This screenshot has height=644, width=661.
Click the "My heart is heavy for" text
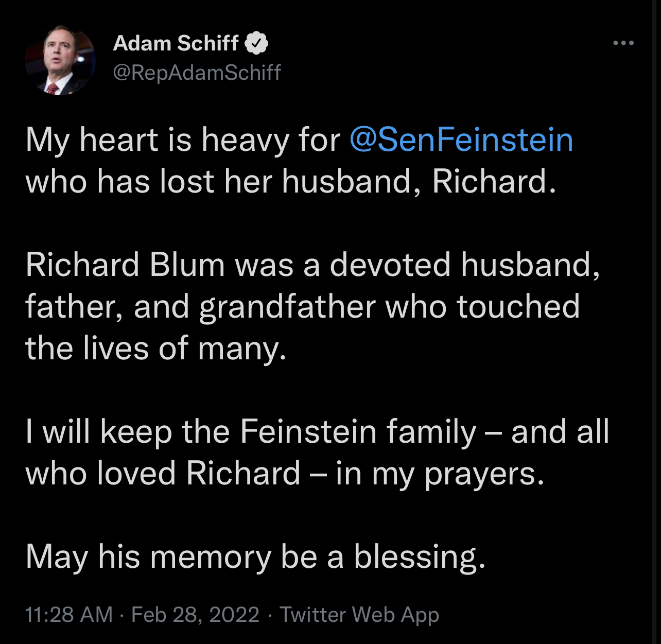183,140
